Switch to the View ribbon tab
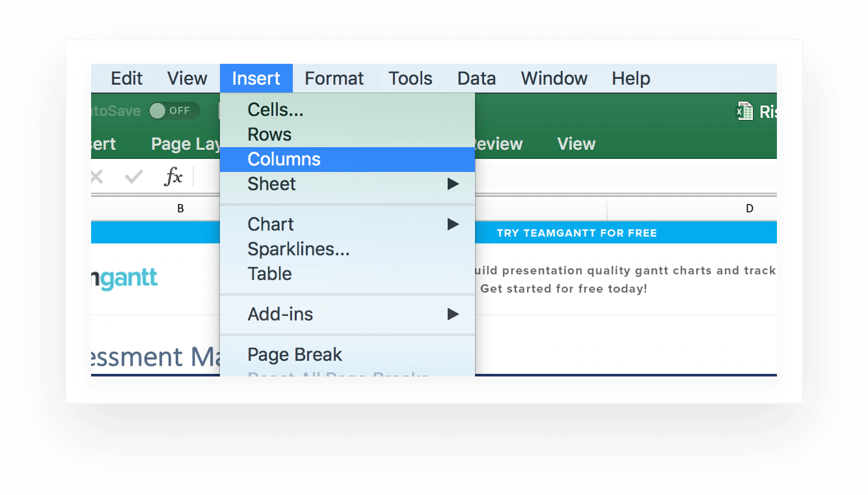Screen dimensions: 868x495 [576, 144]
